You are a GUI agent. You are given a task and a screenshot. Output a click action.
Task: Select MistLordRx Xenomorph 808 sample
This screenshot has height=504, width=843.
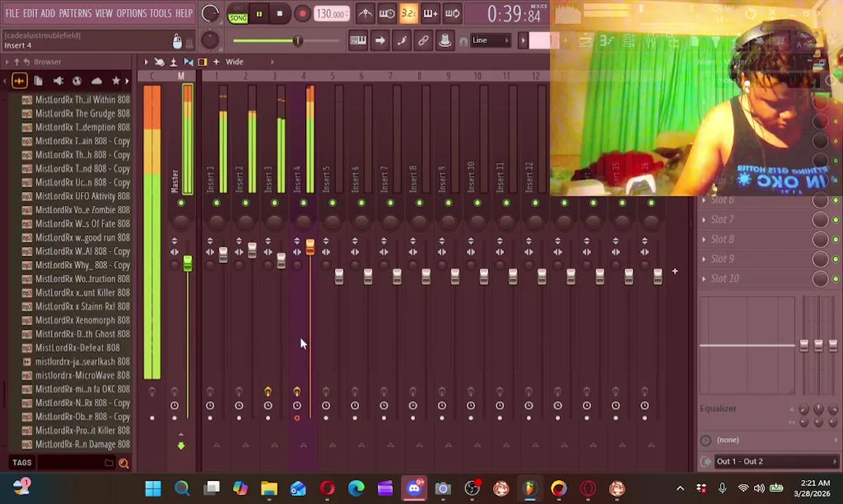click(76, 320)
